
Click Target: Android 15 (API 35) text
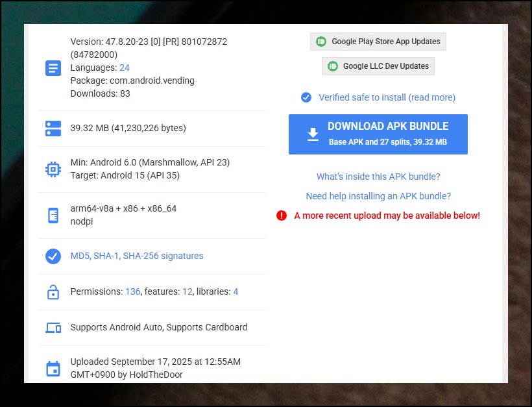125,175
